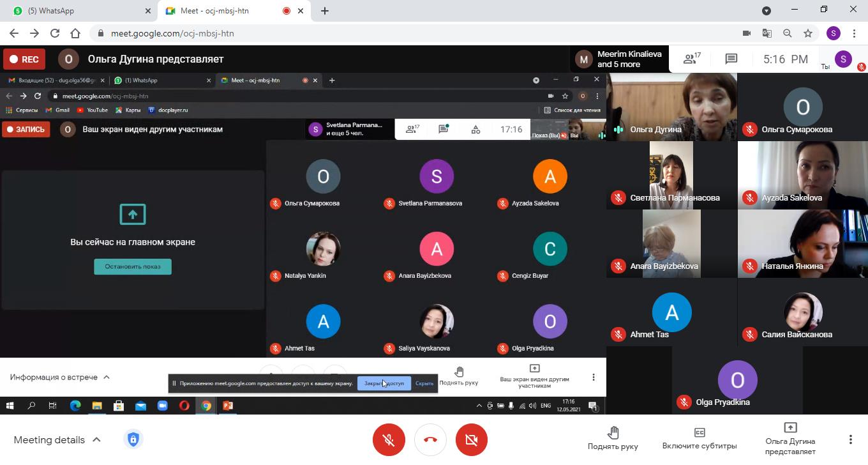868x465 pixels.
Task: Open participants list with 17 people
Action: 692,59
